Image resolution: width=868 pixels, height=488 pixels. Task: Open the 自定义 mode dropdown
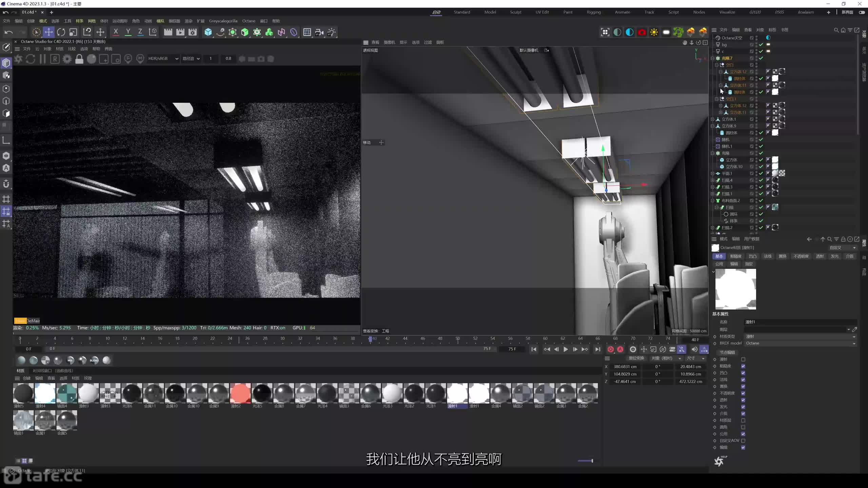tap(843, 248)
